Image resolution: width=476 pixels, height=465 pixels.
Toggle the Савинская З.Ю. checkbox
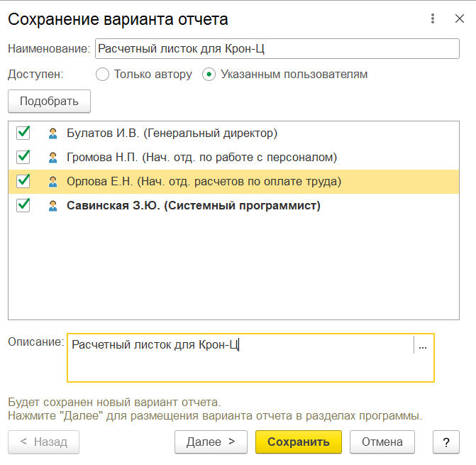pos(23,205)
